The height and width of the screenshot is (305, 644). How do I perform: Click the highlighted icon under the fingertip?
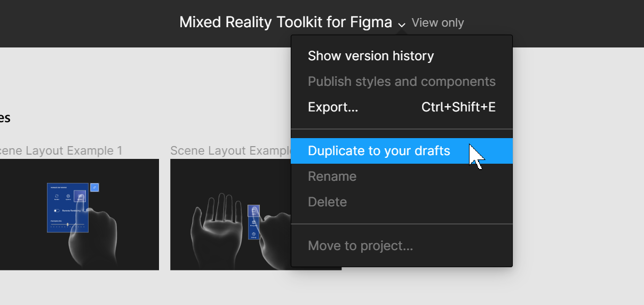pyautogui.click(x=81, y=197)
